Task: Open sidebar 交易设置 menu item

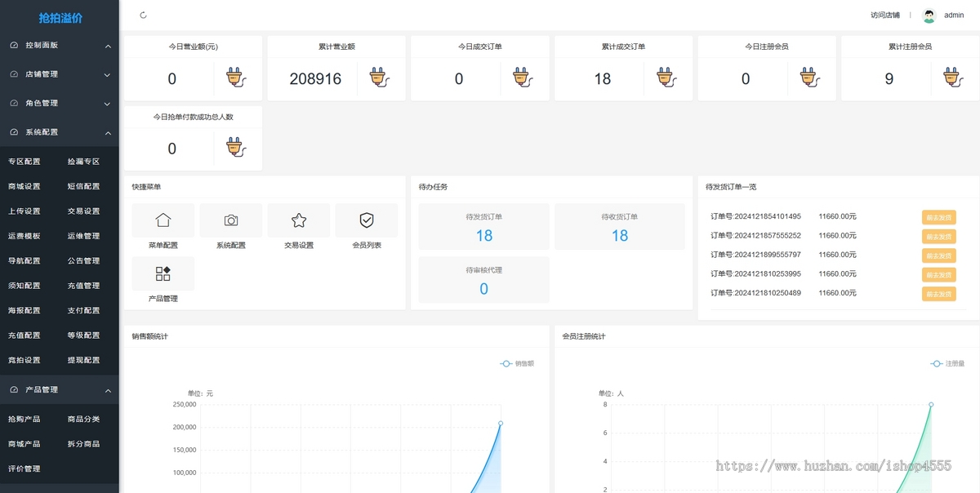Action: coord(83,211)
